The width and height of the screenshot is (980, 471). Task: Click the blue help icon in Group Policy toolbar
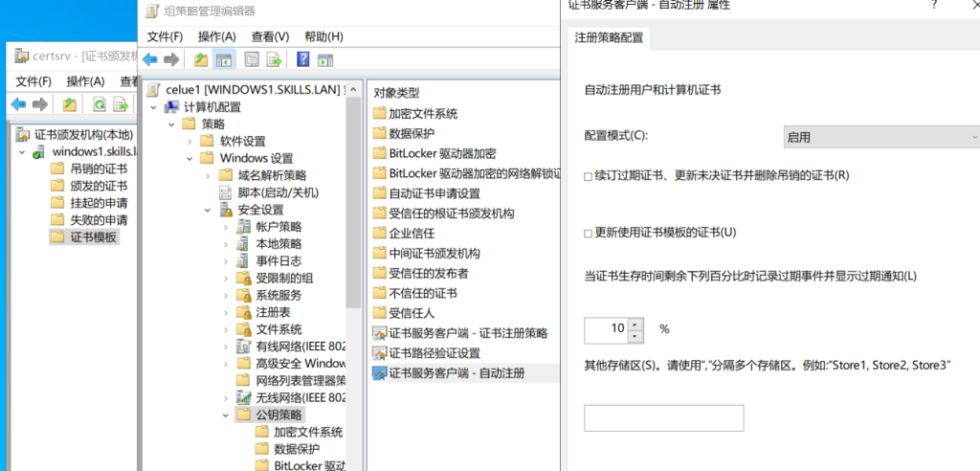[x=302, y=59]
